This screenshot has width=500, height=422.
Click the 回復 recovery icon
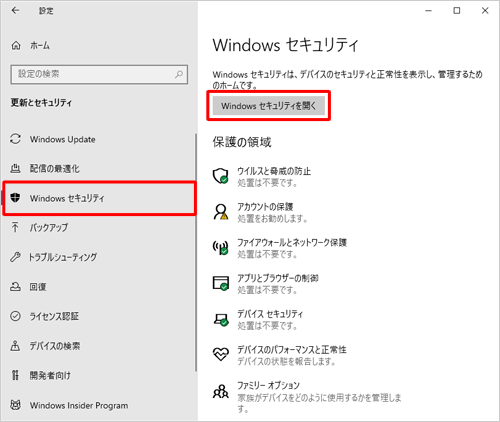pos(15,286)
